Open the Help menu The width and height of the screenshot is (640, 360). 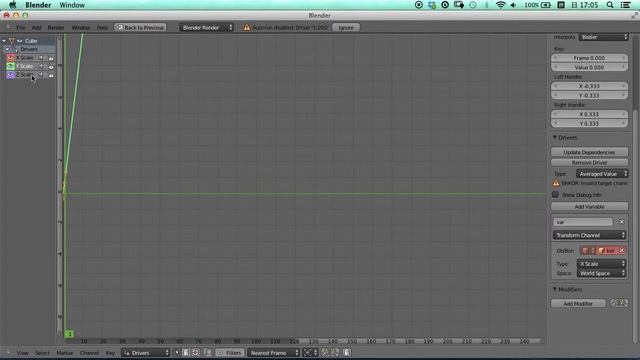102,28
